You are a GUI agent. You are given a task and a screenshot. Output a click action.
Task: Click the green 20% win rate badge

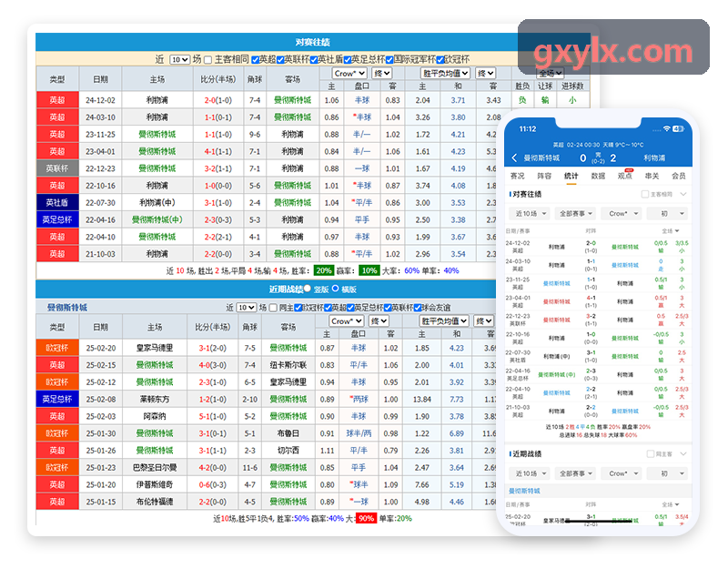coord(324,270)
